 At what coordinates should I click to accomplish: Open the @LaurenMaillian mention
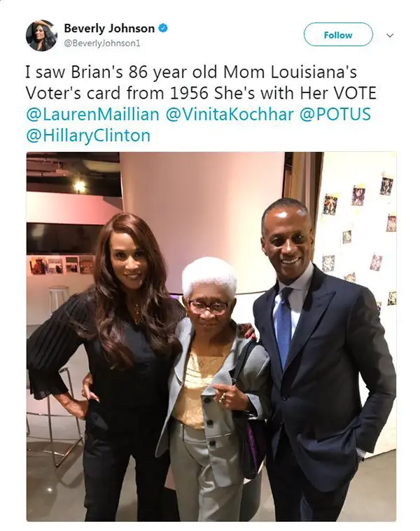click(92, 114)
